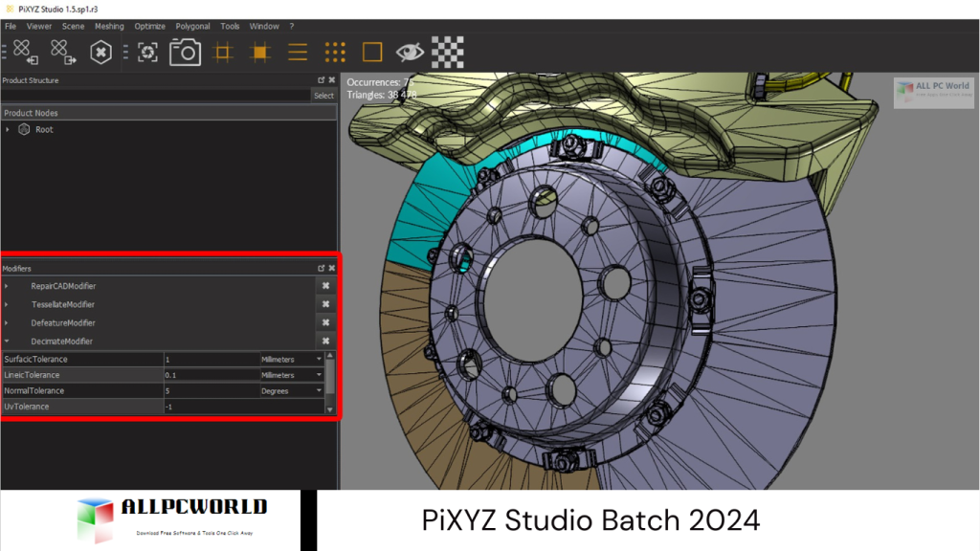Click the Root node cube icon
The image size is (980, 551).
[24, 129]
